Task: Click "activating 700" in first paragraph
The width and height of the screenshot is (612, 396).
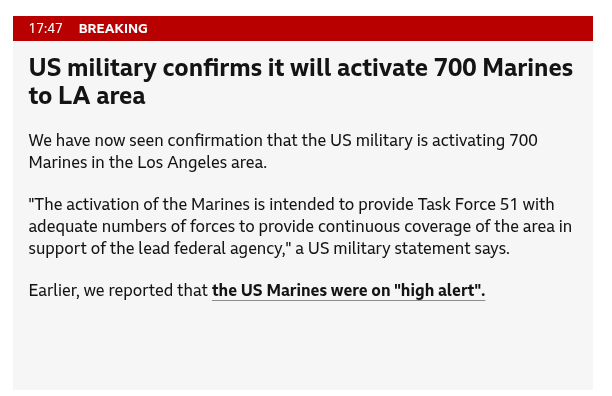Action: click(485, 140)
